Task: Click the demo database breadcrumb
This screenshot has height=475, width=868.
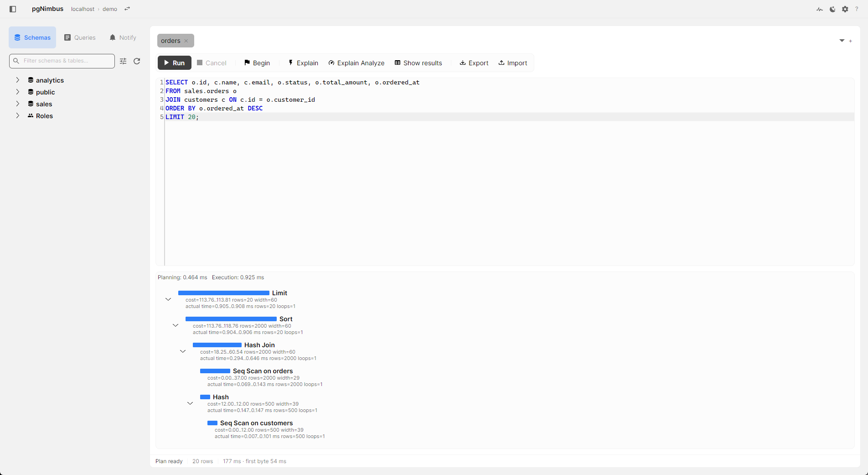Action: (110, 9)
